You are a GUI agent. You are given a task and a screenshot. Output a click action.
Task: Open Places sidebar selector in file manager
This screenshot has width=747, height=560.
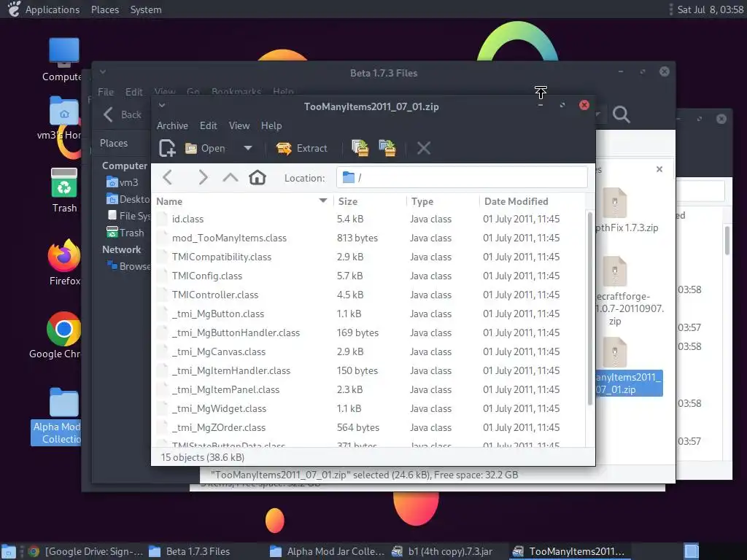coord(114,144)
